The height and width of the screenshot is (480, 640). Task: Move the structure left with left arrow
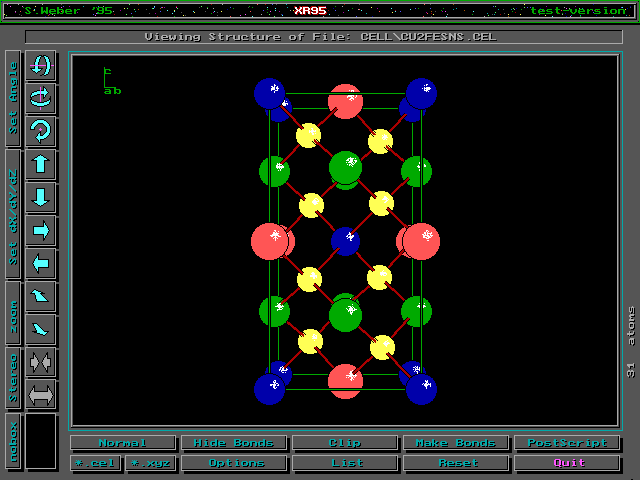(x=40, y=263)
